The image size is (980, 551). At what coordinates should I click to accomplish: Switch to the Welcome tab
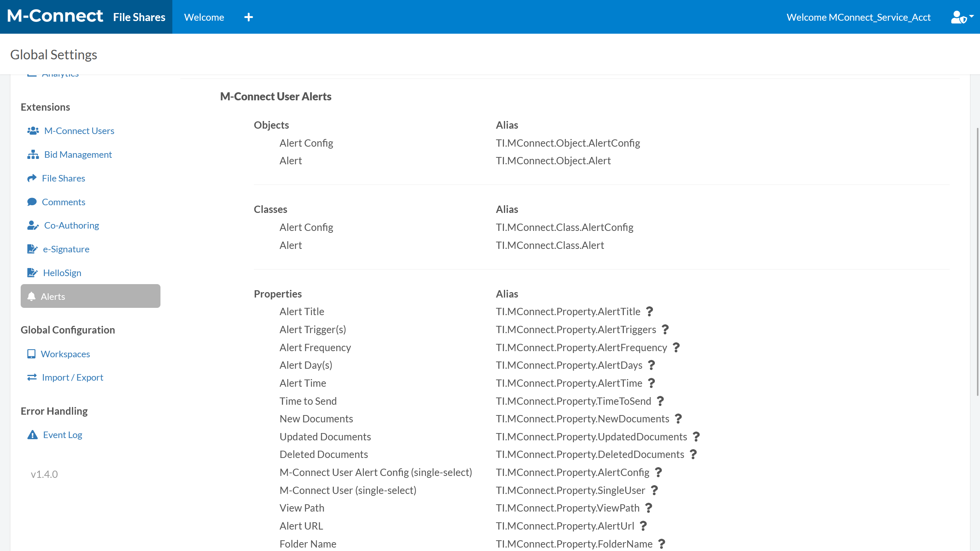[x=204, y=17]
